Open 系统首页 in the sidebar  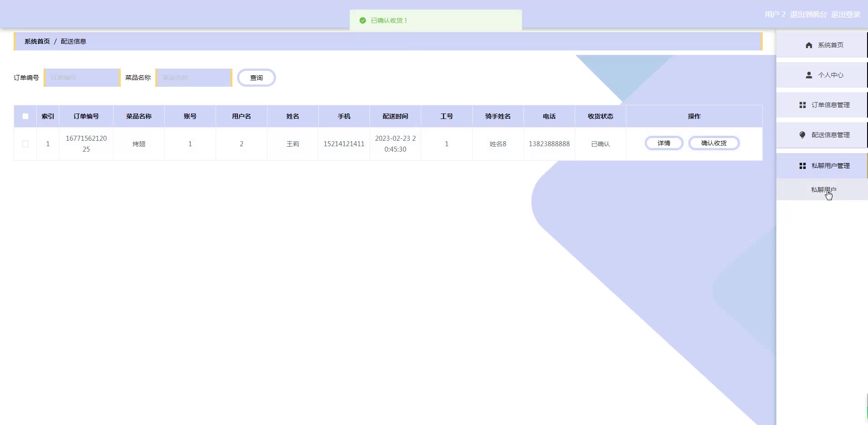[822, 45]
